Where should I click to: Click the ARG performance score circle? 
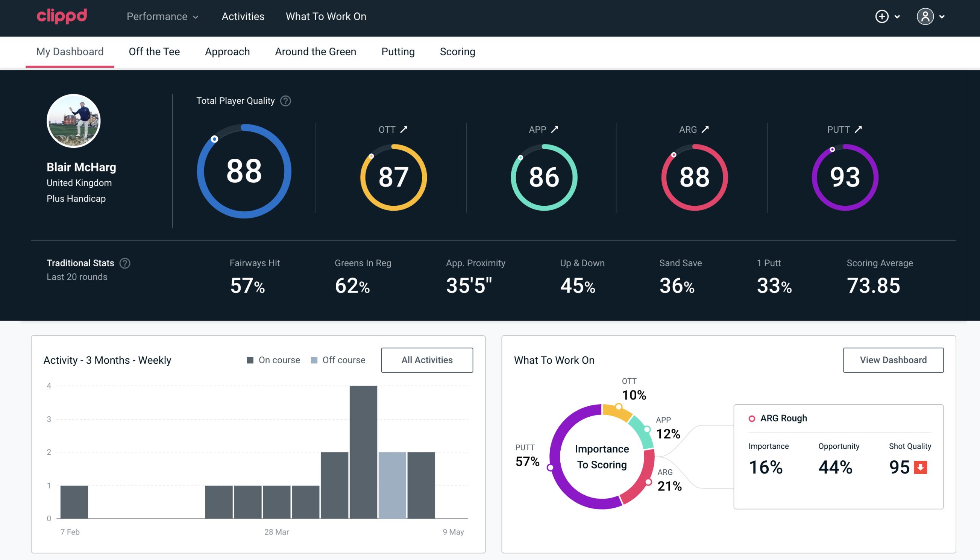tap(694, 176)
